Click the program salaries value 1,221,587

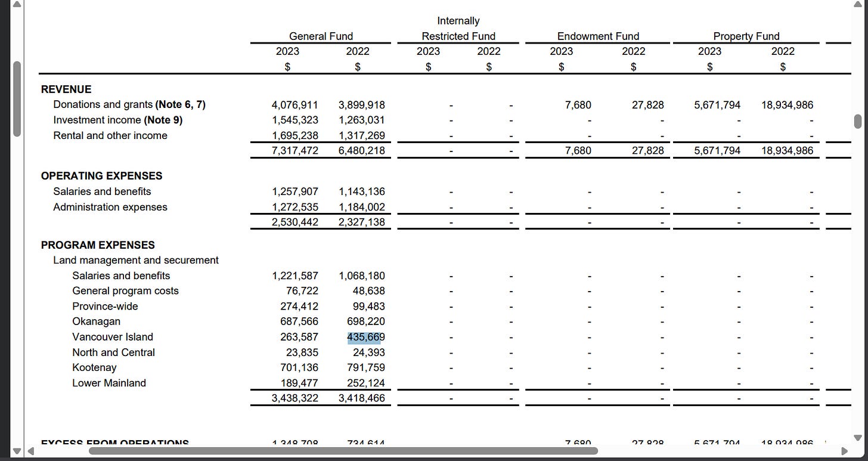pyautogui.click(x=294, y=276)
